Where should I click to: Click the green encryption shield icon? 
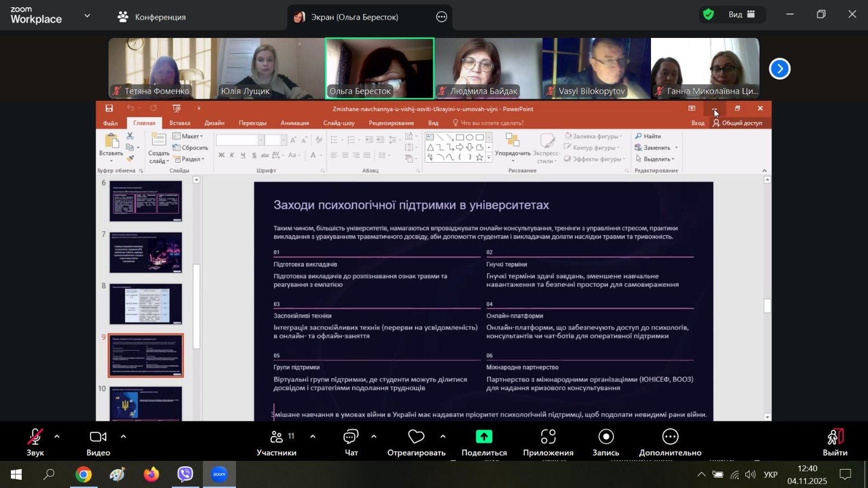click(709, 15)
